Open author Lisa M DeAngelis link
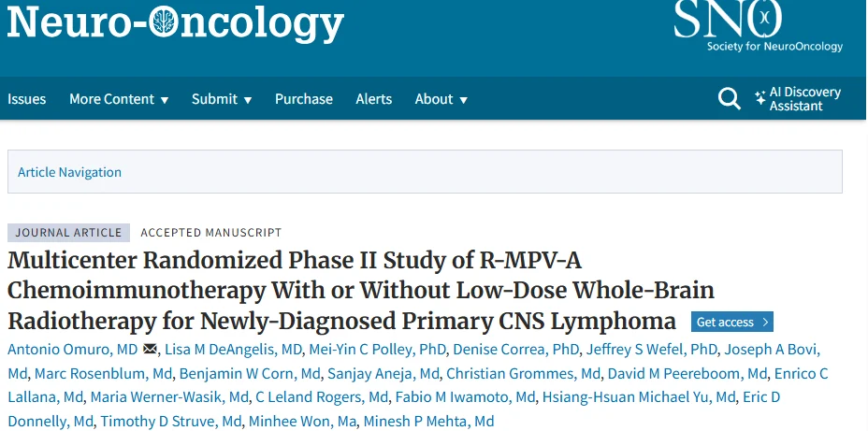This screenshot has width=868, height=431. (x=234, y=350)
